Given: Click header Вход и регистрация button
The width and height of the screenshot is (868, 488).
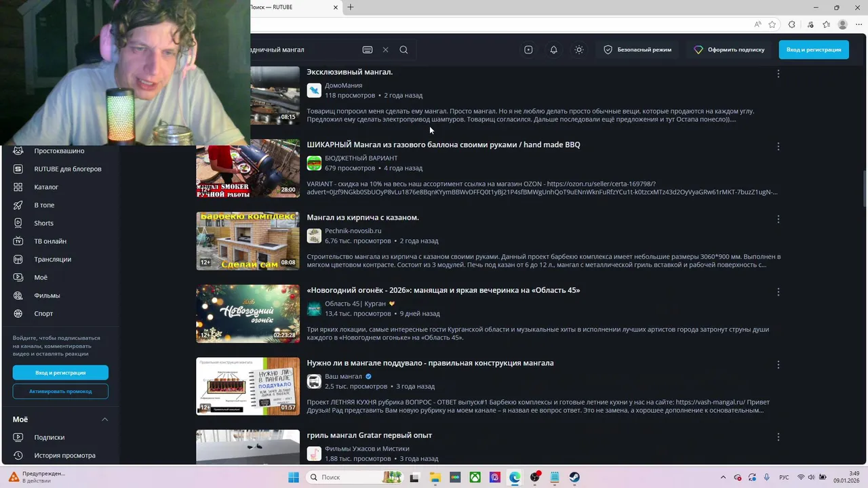Looking at the screenshot, I should (x=814, y=49).
